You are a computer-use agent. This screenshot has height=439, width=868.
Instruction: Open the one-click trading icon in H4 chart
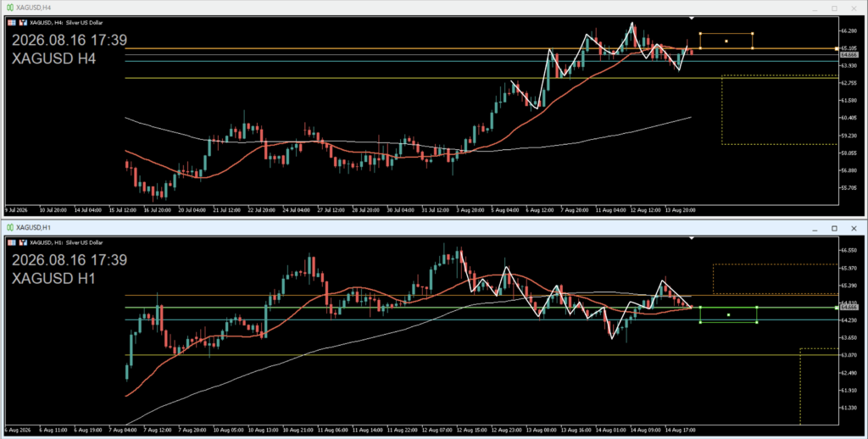click(23, 23)
